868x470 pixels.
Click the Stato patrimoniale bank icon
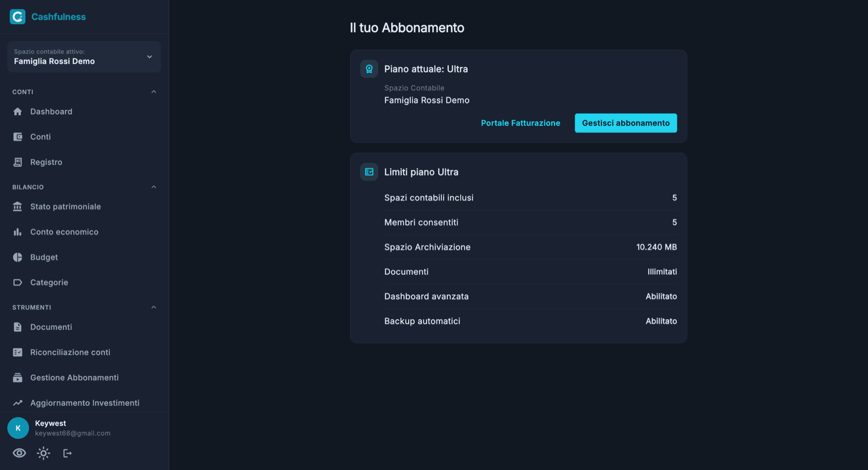click(x=17, y=207)
